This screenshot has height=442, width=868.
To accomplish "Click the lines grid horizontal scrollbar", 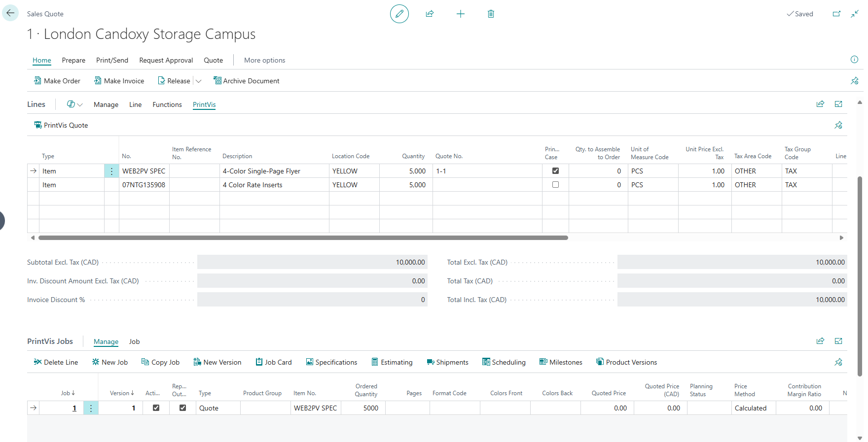I will pos(303,238).
